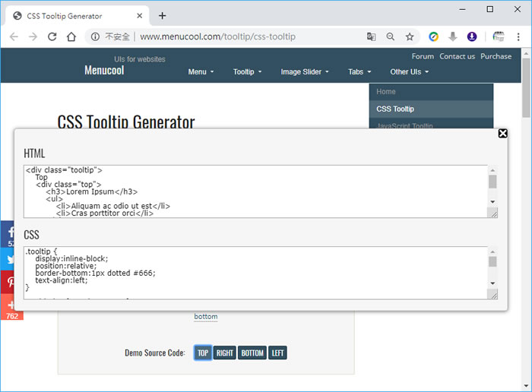Click the HTML textarea scrollbar thumb

(x=492, y=182)
